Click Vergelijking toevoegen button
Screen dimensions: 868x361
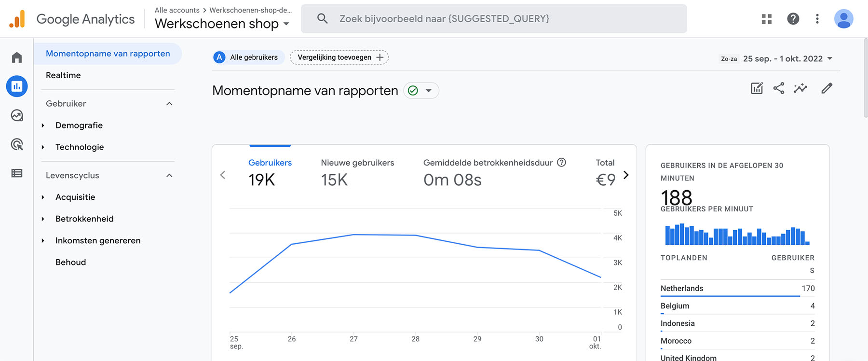point(339,57)
